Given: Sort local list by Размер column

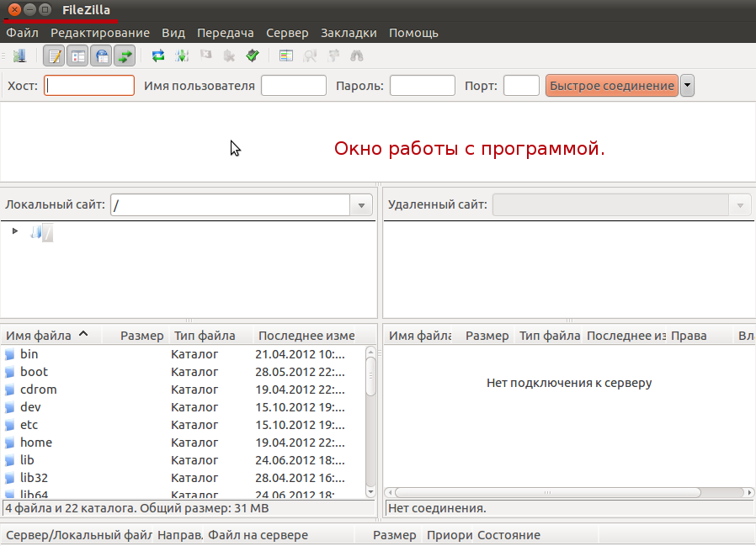Looking at the screenshot, I should [141, 336].
